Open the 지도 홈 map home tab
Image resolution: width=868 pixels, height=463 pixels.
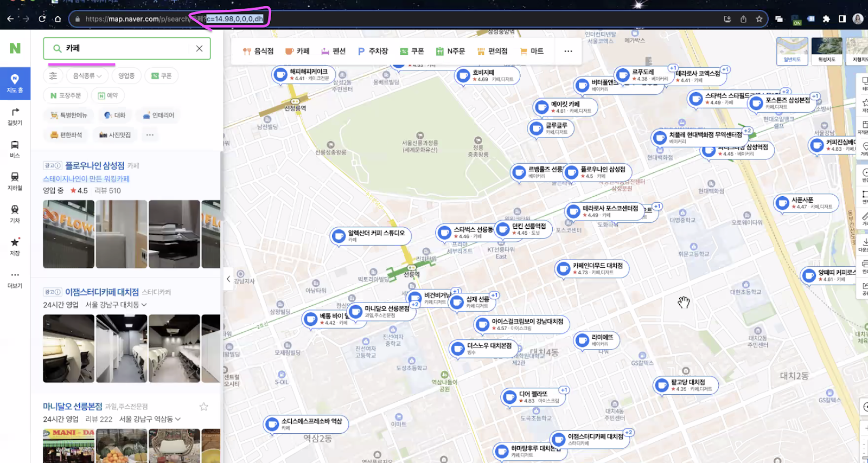tap(15, 83)
